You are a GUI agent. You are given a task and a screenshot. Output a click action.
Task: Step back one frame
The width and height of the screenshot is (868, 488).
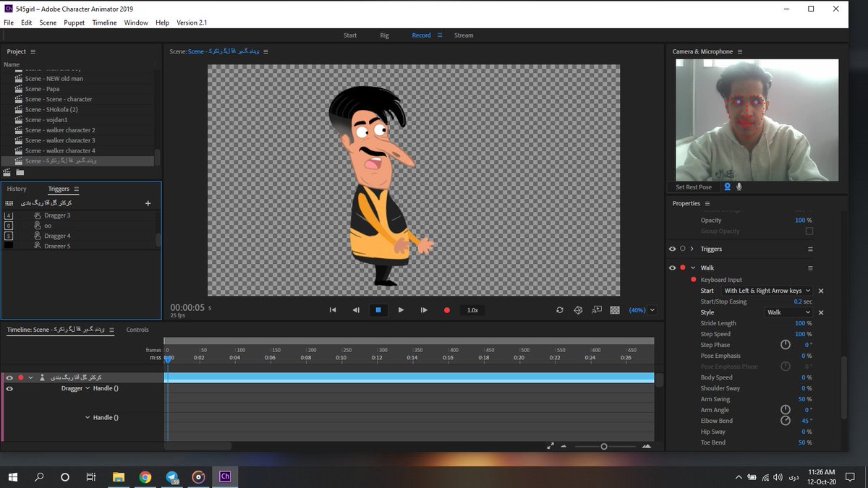[x=355, y=310]
